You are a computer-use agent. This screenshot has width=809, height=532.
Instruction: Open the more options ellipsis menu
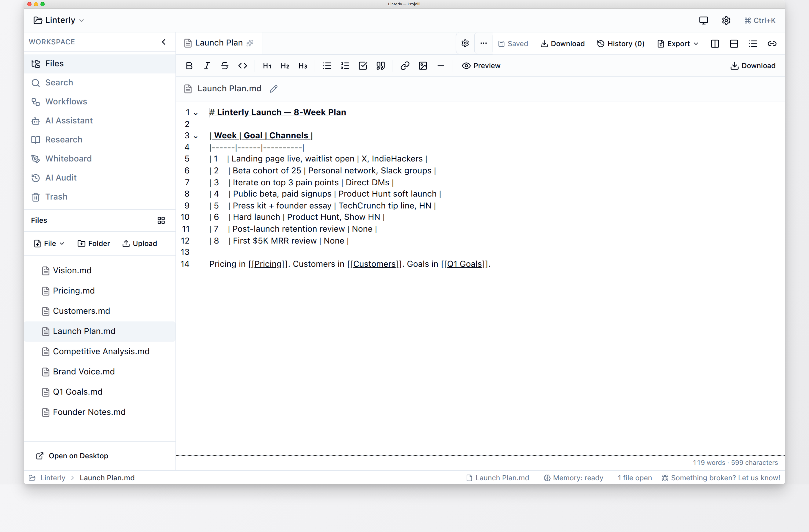[483, 43]
